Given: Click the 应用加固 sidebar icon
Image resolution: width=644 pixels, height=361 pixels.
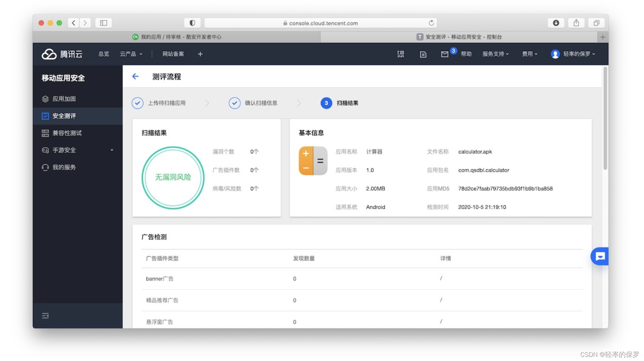Looking at the screenshot, I should point(45,99).
